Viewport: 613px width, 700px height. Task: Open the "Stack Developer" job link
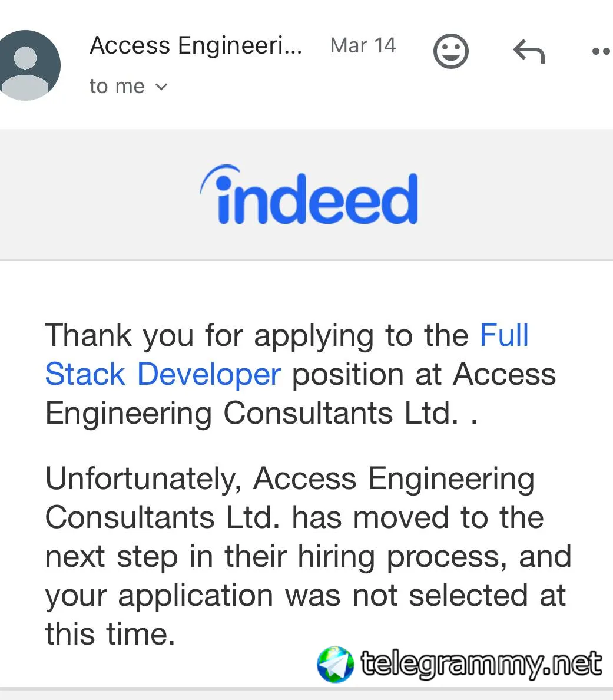point(163,374)
